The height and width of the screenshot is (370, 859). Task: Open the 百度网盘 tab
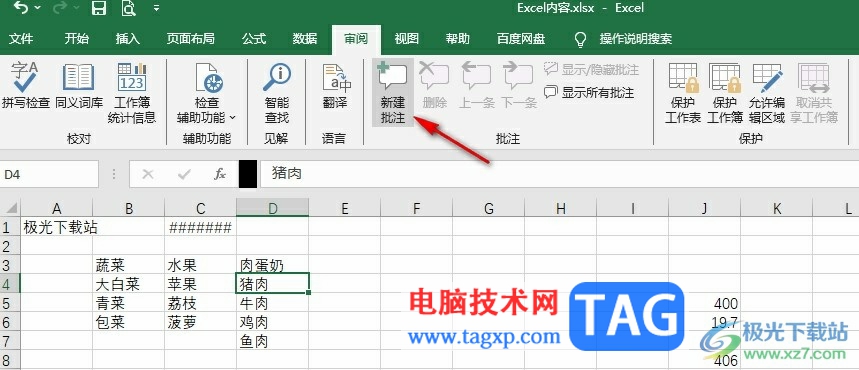point(521,39)
